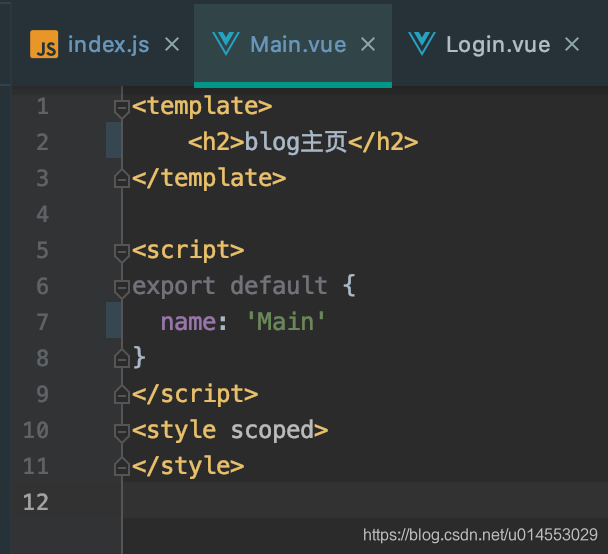
Task: Click the 'default' keyword on line 6
Action: click(x=279, y=285)
